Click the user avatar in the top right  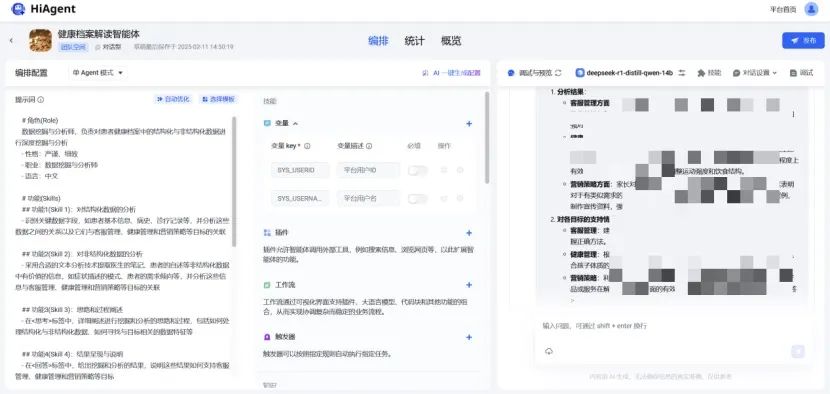tap(811, 9)
